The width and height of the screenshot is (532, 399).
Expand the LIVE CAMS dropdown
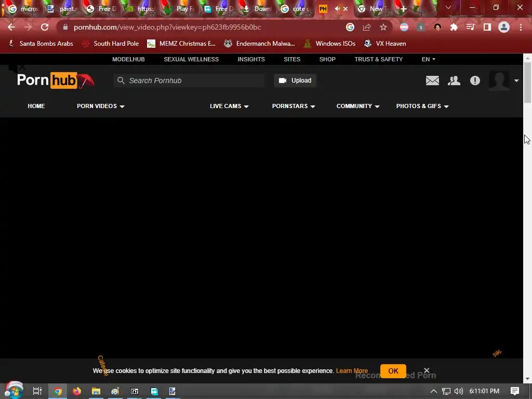pyautogui.click(x=229, y=106)
